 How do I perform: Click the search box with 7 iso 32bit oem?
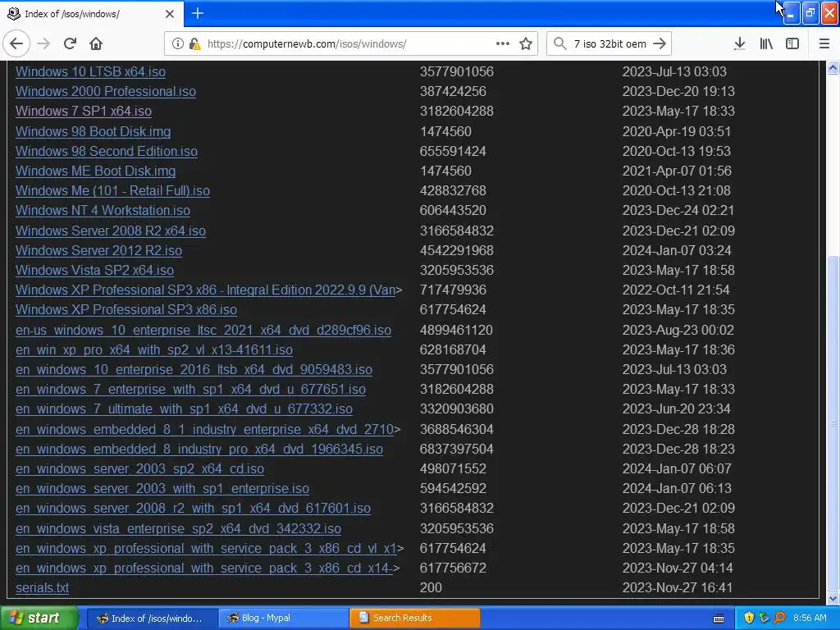pos(609,44)
